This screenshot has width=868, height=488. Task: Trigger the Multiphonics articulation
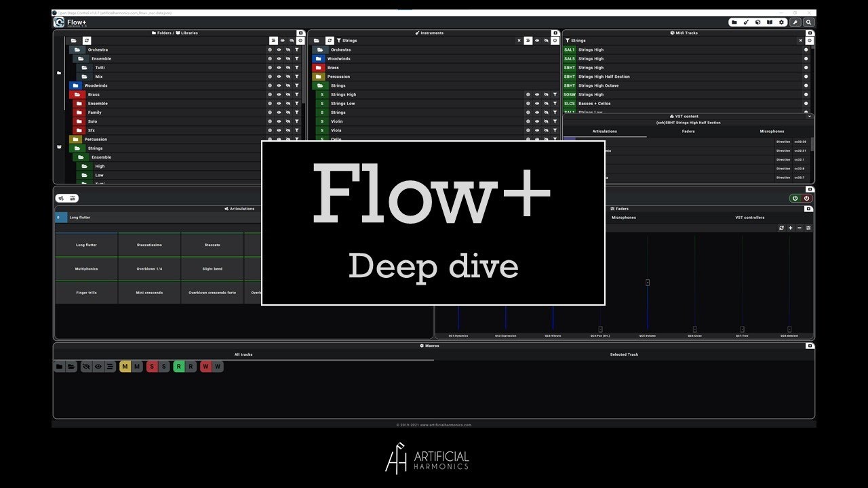(x=86, y=269)
